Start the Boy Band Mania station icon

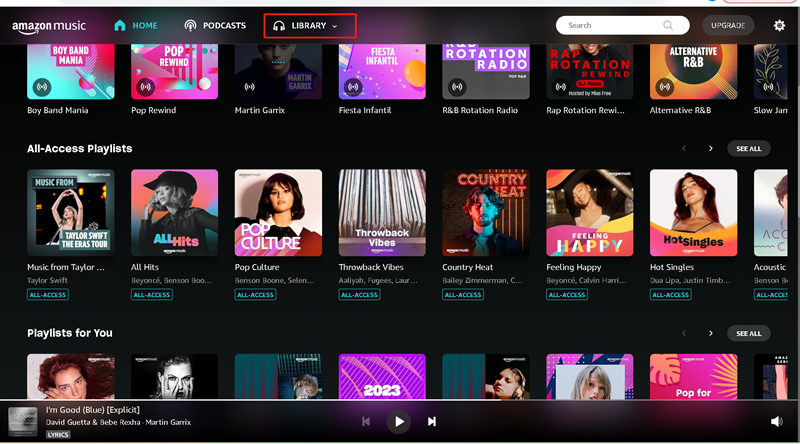(x=42, y=86)
